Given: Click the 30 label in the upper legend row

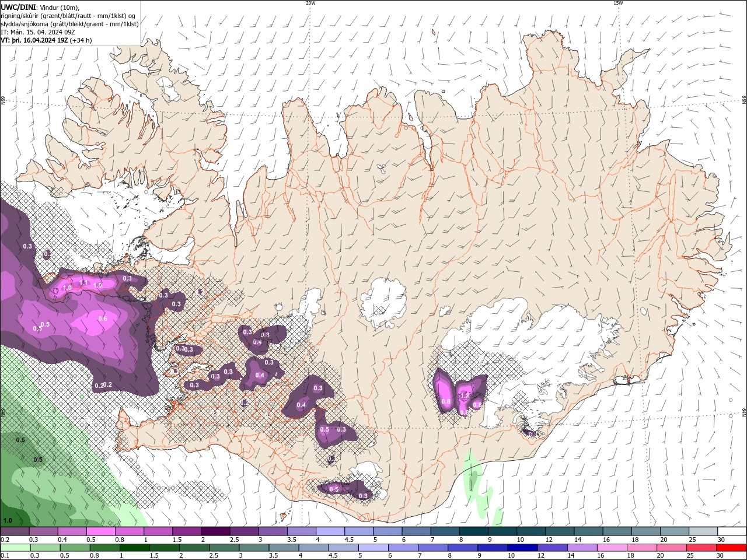Looking at the screenshot, I should (721, 540).
